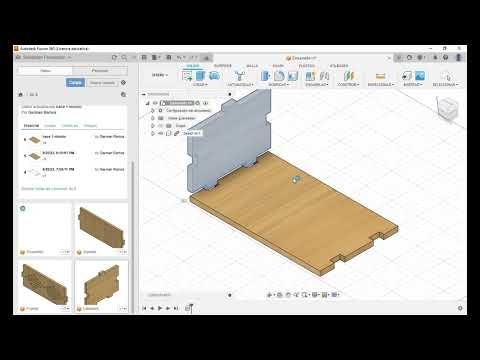Click the Offset Plane construct icon

(348, 76)
